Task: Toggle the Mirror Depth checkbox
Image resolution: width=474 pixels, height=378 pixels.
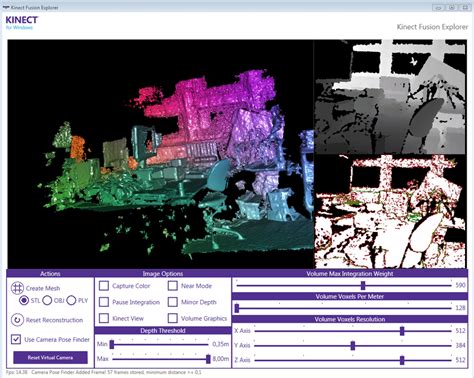Action: (x=173, y=302)
